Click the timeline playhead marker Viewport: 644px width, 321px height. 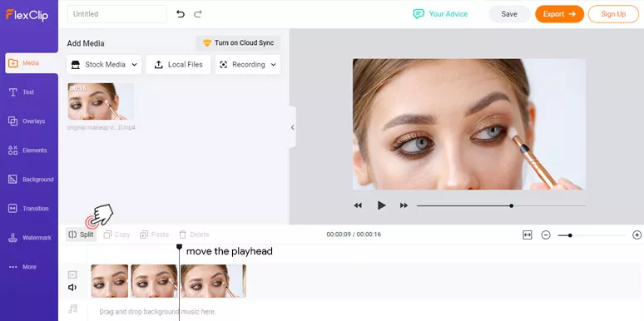click(179, 247)
